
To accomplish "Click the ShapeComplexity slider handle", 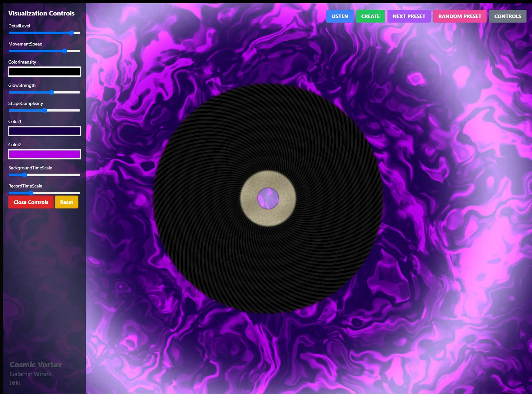I will (x=44, y=110).
